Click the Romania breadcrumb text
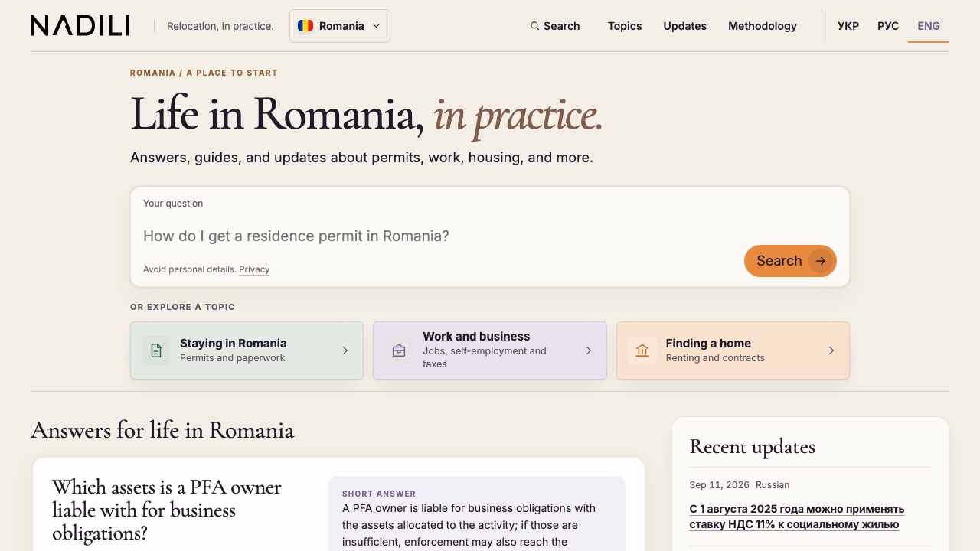 (x=152, y=73)
